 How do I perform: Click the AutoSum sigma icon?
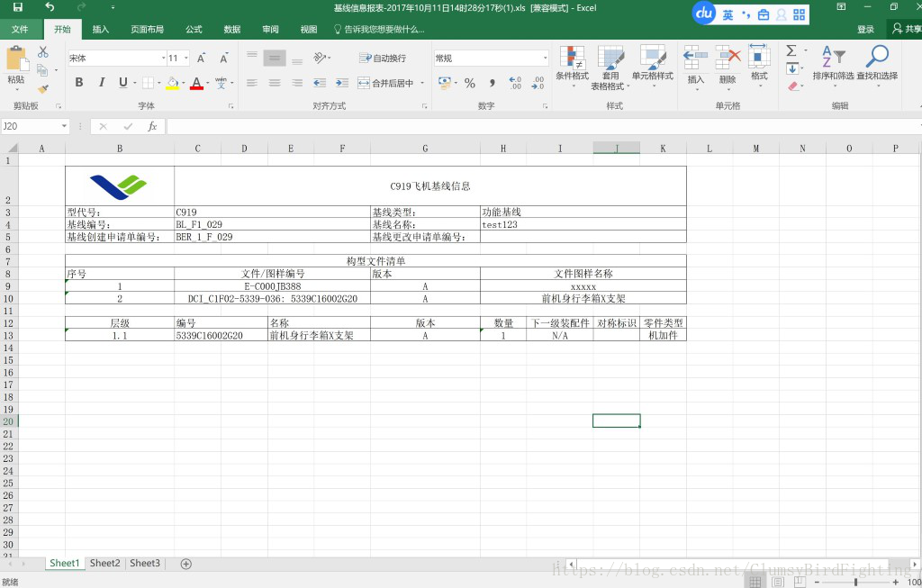point(791,51)
